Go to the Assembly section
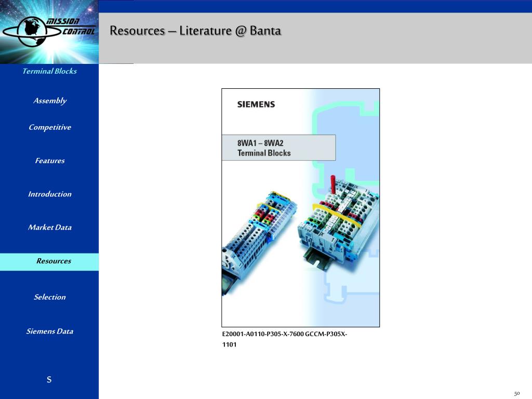Screen dimensions: 532x399 tap(50, 100)
